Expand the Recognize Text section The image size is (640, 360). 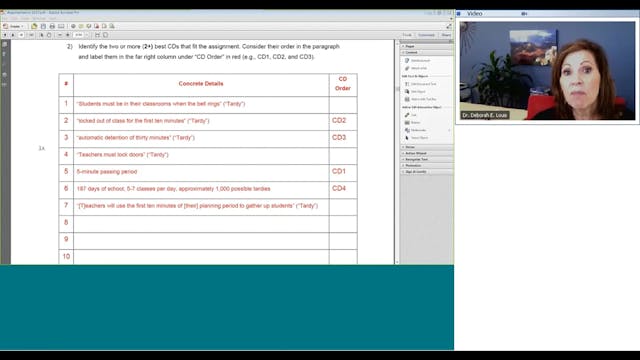point(427,159)
